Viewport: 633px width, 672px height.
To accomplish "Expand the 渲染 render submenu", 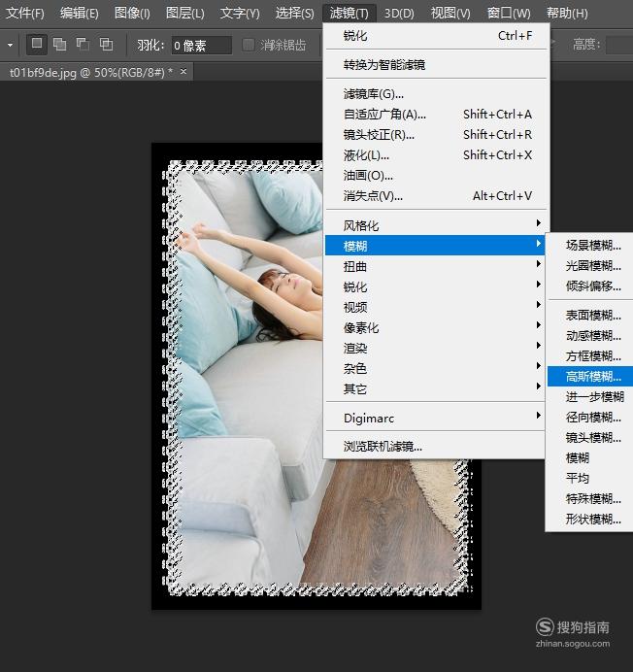I will pos(435,348).
